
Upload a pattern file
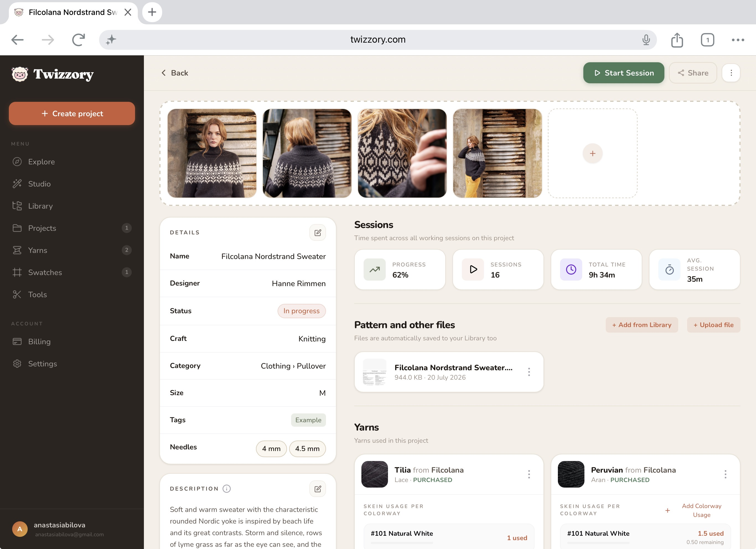click(714, 325)
